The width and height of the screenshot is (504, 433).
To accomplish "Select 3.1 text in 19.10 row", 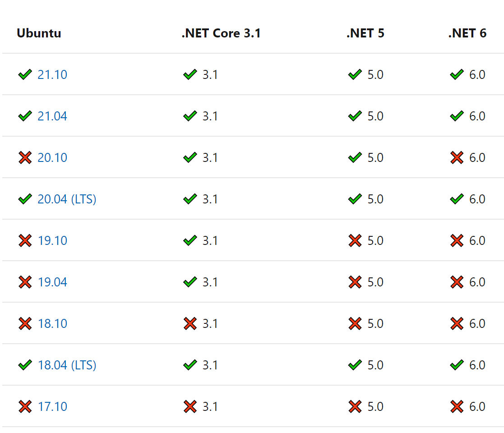I will (210, 240).
